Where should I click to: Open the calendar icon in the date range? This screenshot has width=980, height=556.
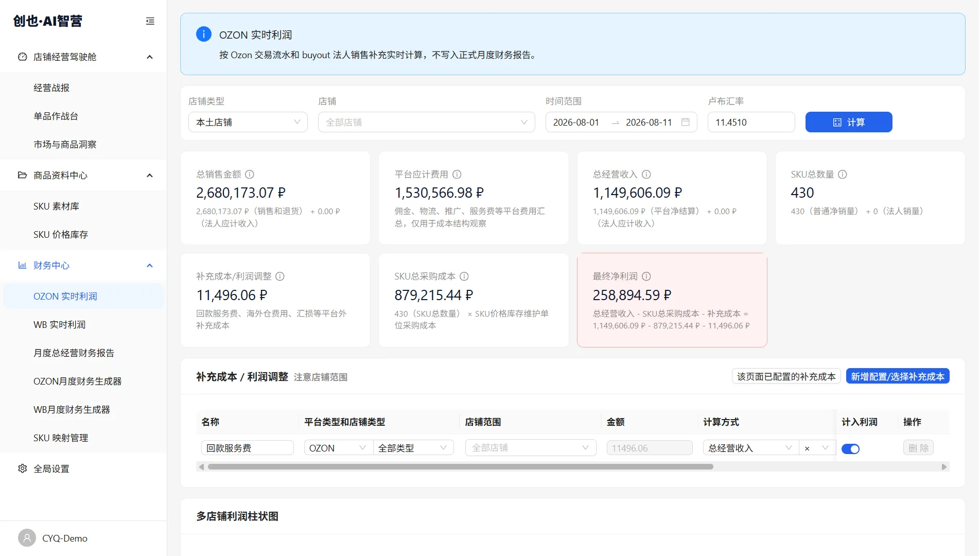(686, 122)
